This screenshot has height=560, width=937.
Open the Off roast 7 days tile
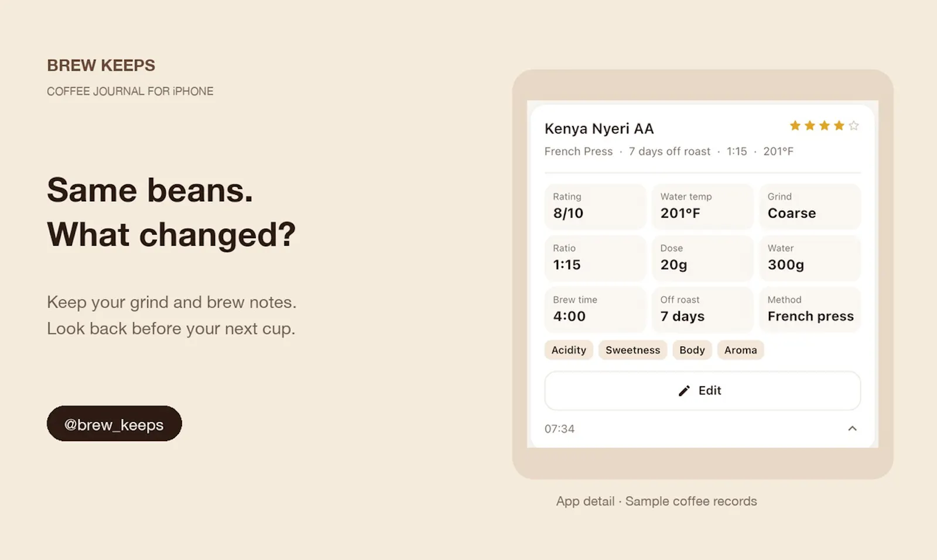[x=702, y=310]
